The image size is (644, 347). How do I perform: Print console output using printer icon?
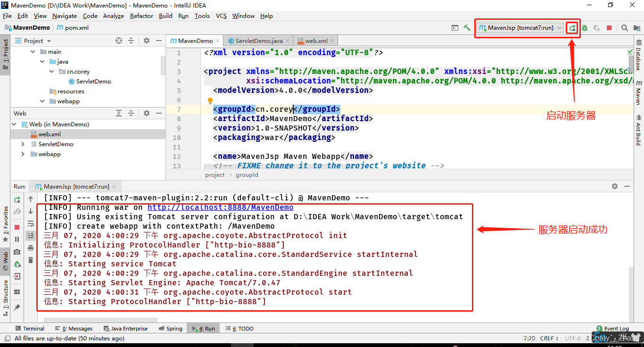coord(31,248)
